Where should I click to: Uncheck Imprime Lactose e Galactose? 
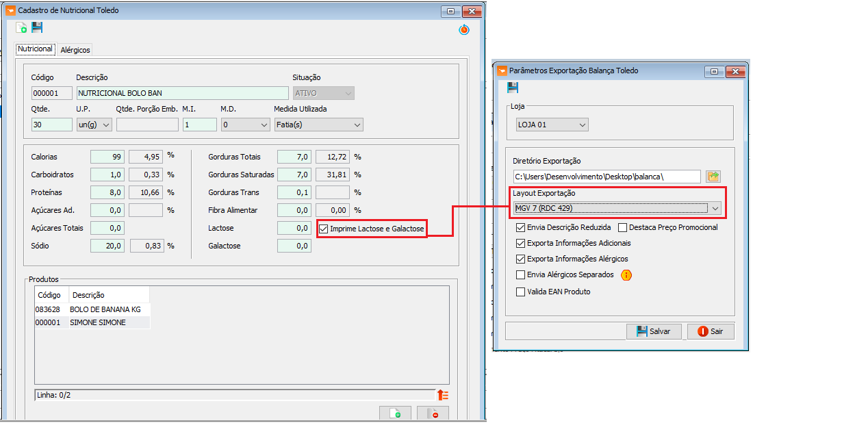[324, 229]
